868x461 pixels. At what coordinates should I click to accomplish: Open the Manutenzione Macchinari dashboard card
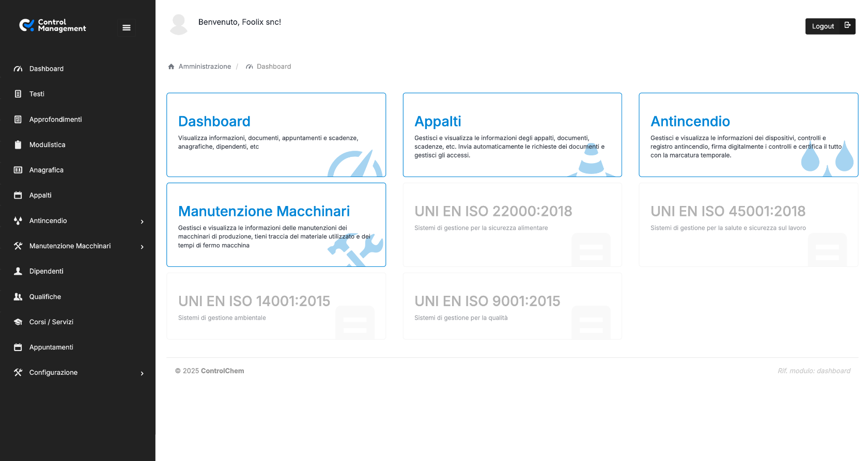pyautogui.click(x=276, y=225)
